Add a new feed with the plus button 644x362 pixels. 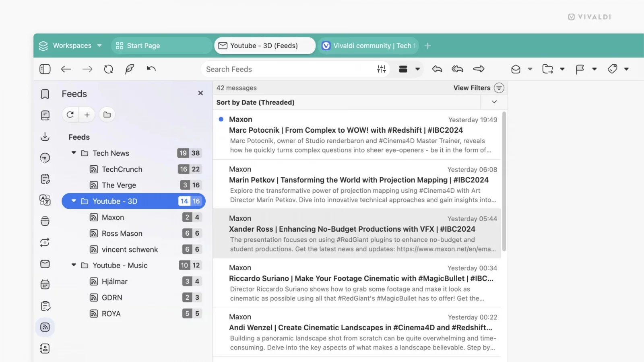(87, 115)
